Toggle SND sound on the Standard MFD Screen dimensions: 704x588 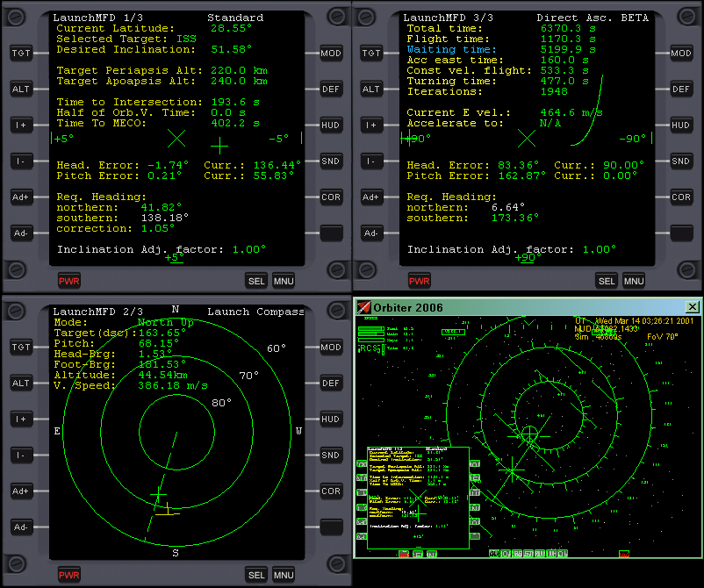(330, 161)
